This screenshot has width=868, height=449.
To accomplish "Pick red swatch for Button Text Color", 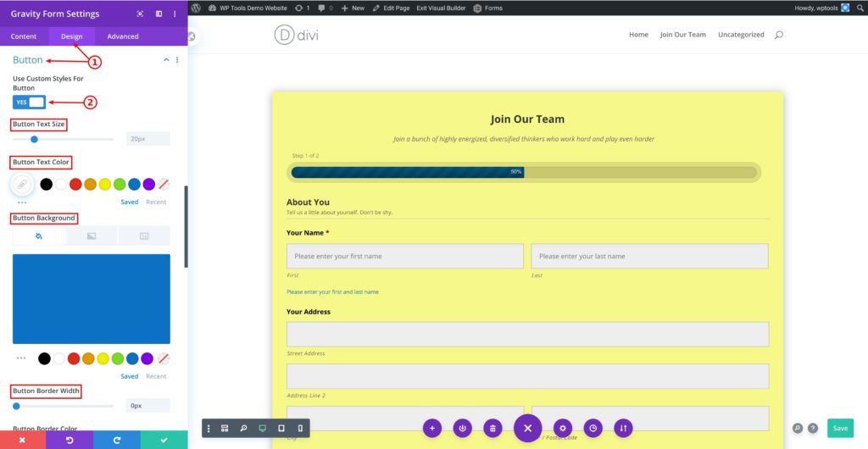I will click(75, 185).
